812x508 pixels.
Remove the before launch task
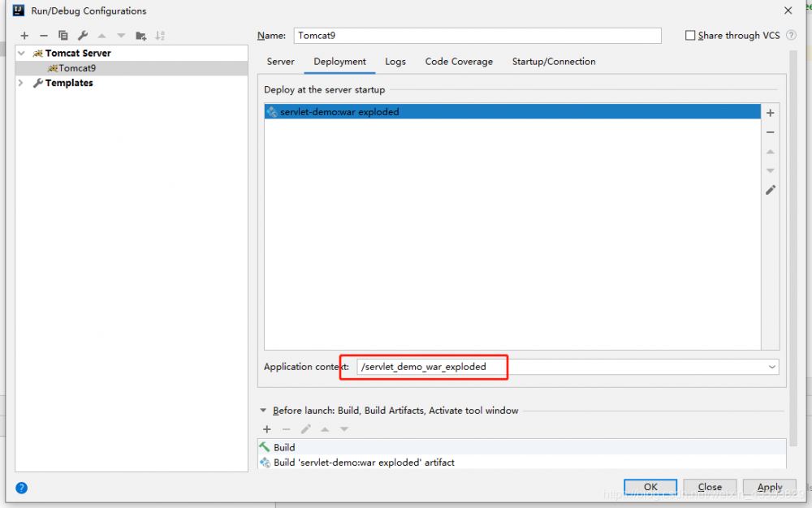pyautogui.click(x=286, y=429)
